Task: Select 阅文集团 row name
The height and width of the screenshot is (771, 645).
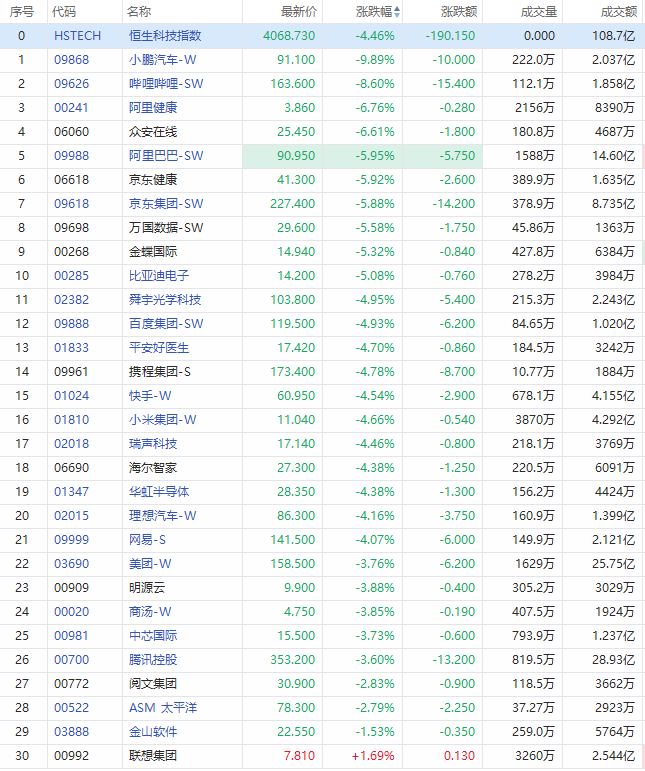Action: coord(153,684)
